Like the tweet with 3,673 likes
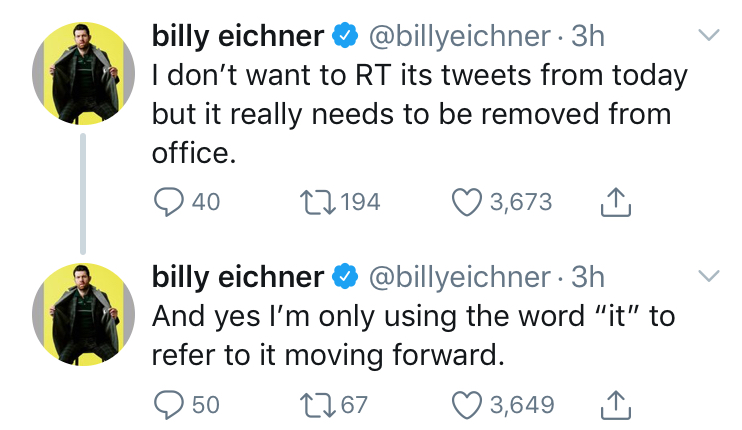The height and width of the screenshot is (430, 742). click(x=467, y=202)
